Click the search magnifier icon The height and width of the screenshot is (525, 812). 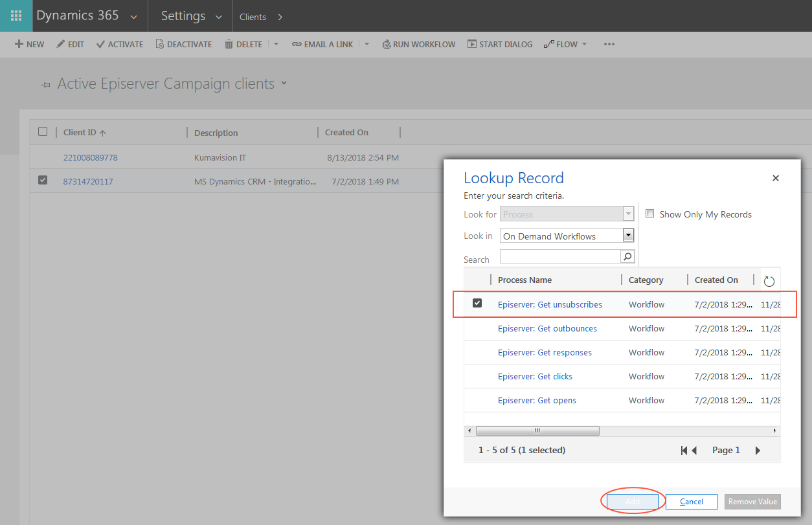click(627, 256)
